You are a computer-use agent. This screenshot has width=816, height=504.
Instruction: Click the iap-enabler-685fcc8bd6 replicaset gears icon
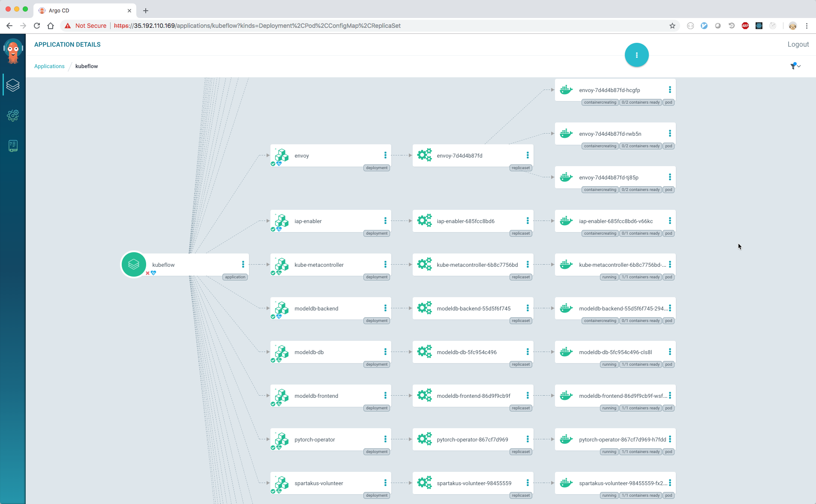[x=424, y=221]
